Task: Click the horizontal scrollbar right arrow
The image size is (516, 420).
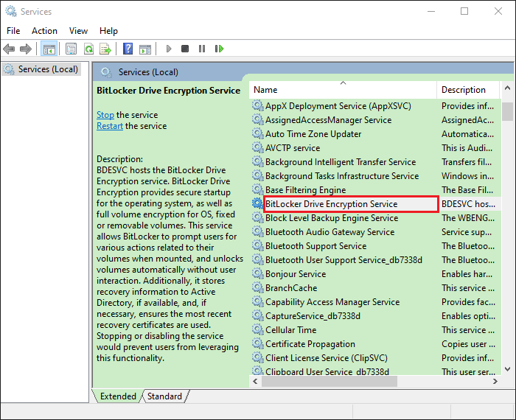Action: point(495,381)
